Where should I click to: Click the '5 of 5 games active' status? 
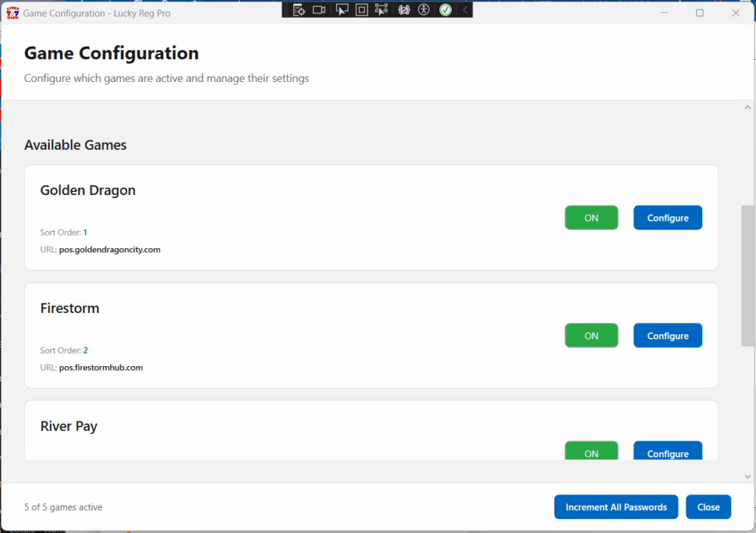point(63,507)
